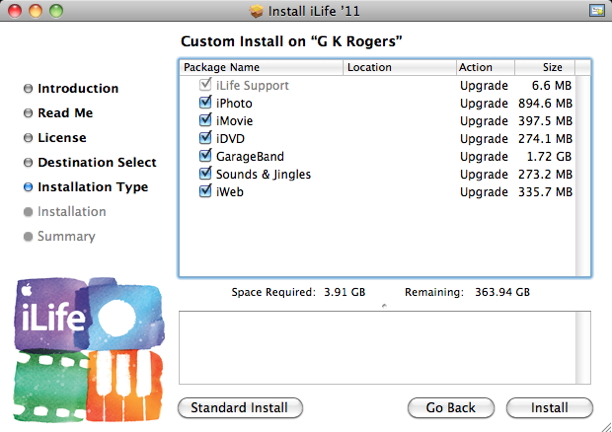Select the Destination Select step
Viewport: 612px width, 432px height.
(x=97, y=162)
